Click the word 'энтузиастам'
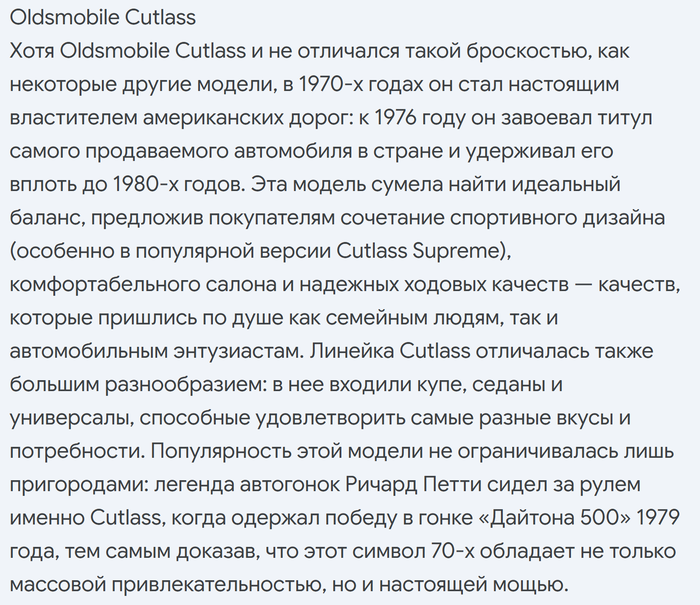This screenshot has height=605, width=700. coord(238,351)
